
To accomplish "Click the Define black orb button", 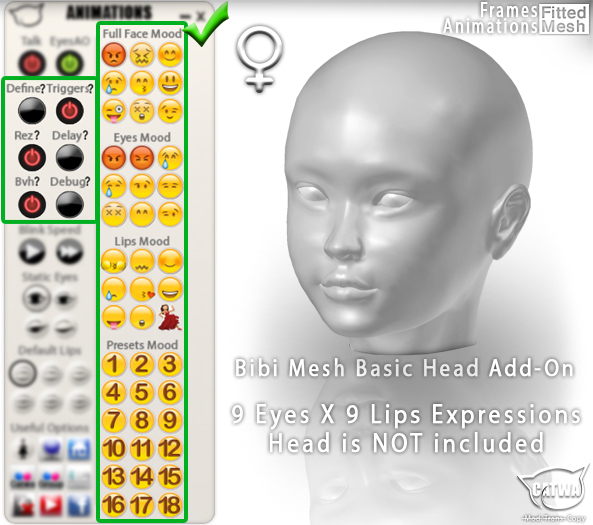I will [32, 111].
